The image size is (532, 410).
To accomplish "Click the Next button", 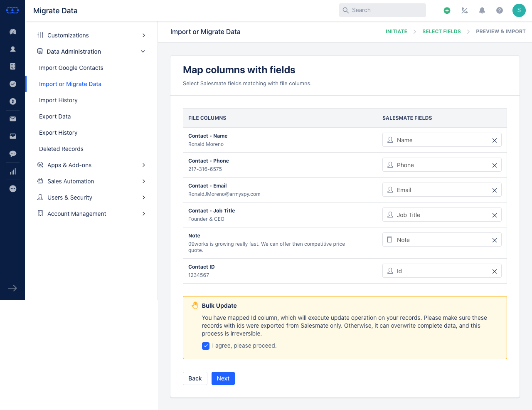I will (223, 378).
